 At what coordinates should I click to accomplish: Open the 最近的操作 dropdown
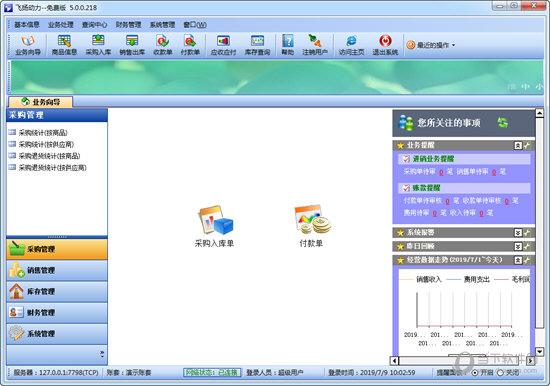[x=431, y=45]
